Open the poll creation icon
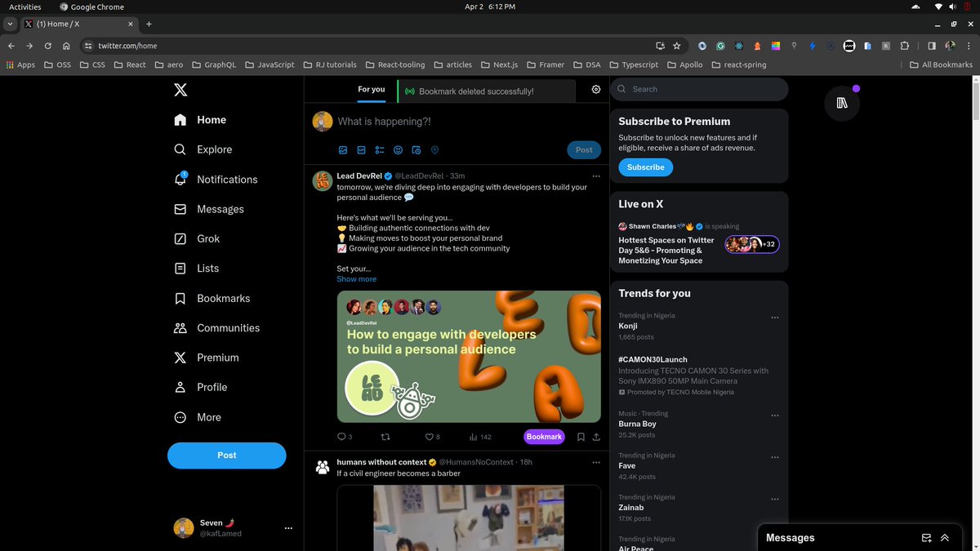Screen dimensions: 980x551 tap(379, 150)
